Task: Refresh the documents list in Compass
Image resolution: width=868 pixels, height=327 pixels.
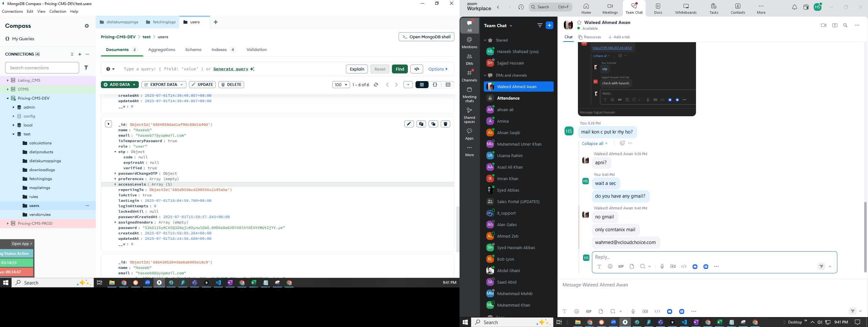Action: tap(376, 85)
